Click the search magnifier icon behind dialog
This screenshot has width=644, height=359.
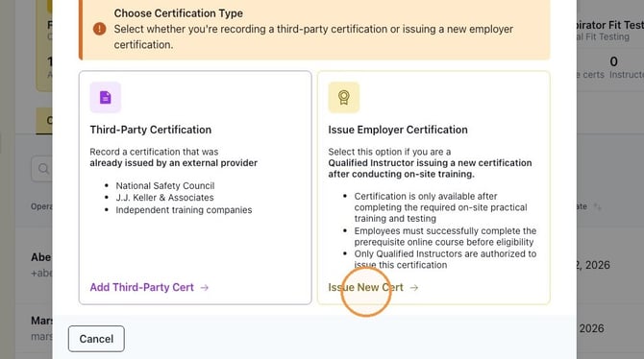coord(43,169)
